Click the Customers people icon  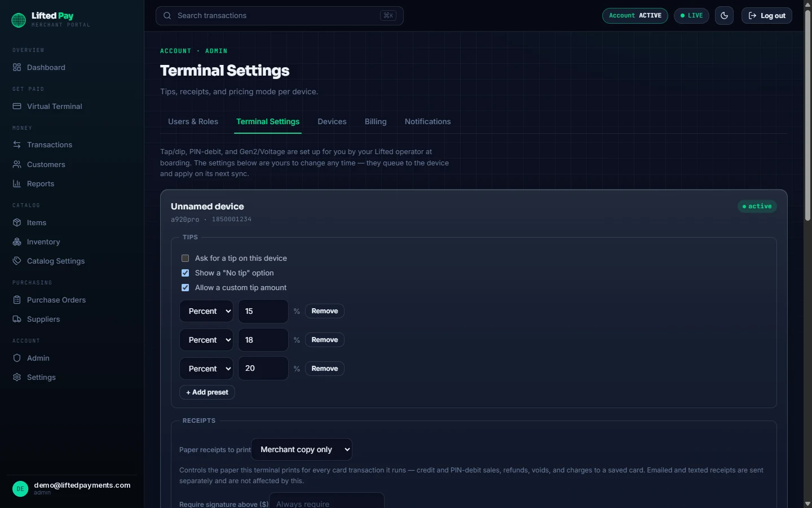click(17, 164)
